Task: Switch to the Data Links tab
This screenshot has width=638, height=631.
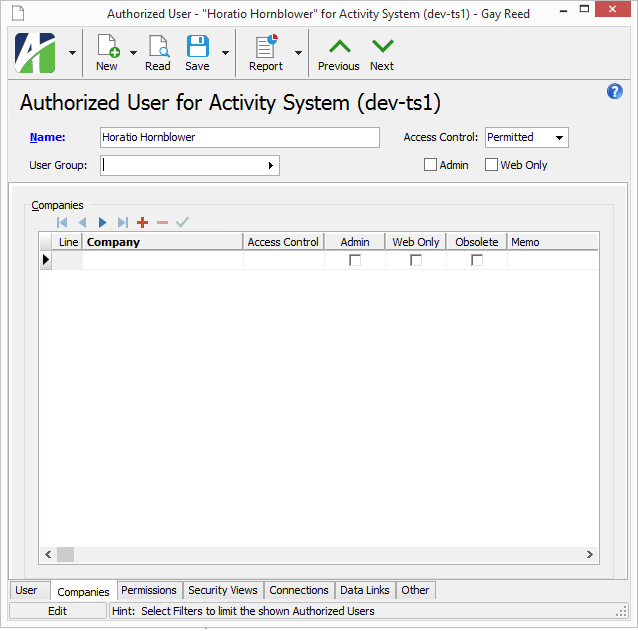Action: coord(365,590)
